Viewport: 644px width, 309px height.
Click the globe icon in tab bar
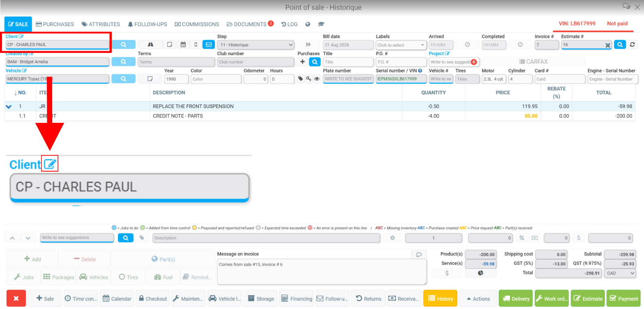point(308,24)
